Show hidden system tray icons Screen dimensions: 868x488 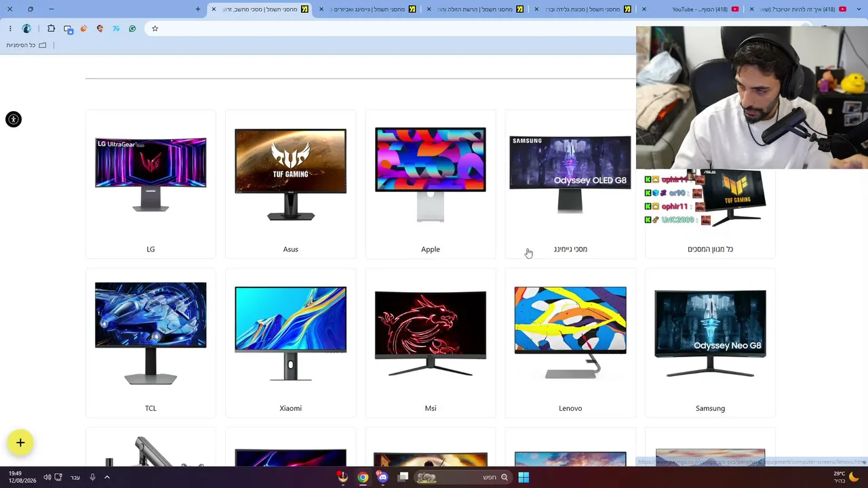tap(106, 477)
